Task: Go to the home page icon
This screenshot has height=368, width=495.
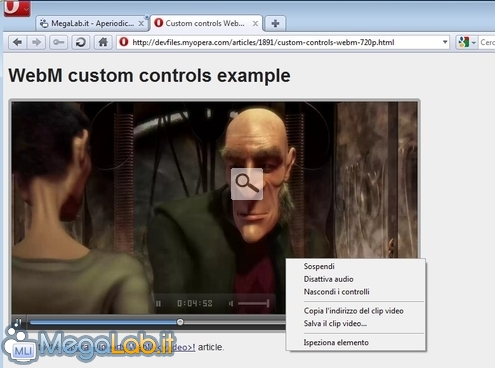Action: (103, 42)
